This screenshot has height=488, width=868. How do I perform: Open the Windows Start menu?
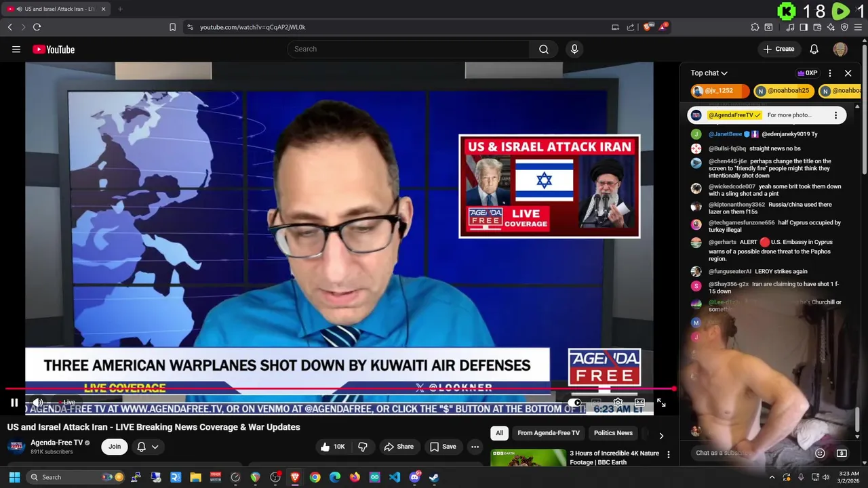pyautogui.click(x=14, y=477)
